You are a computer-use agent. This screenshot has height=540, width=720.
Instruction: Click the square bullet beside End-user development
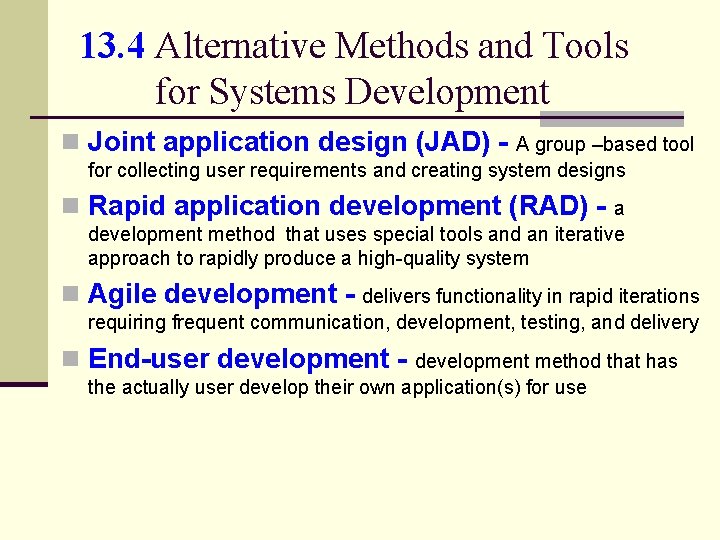[x=70, y=359]
